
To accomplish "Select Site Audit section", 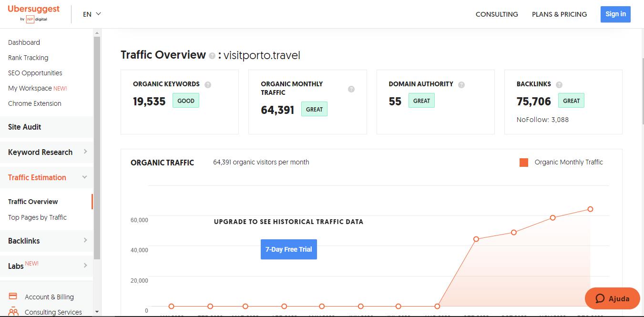I will click(46, 127).
